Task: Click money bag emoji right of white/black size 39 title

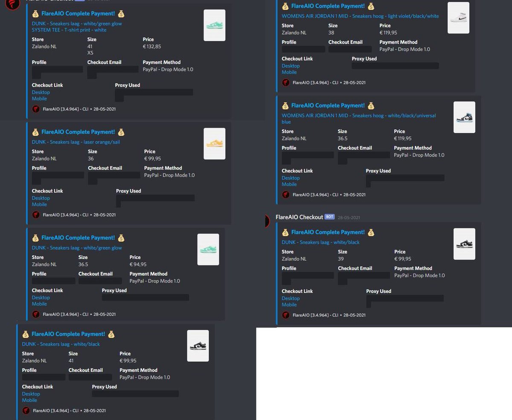Action: [x=371, y=232]
